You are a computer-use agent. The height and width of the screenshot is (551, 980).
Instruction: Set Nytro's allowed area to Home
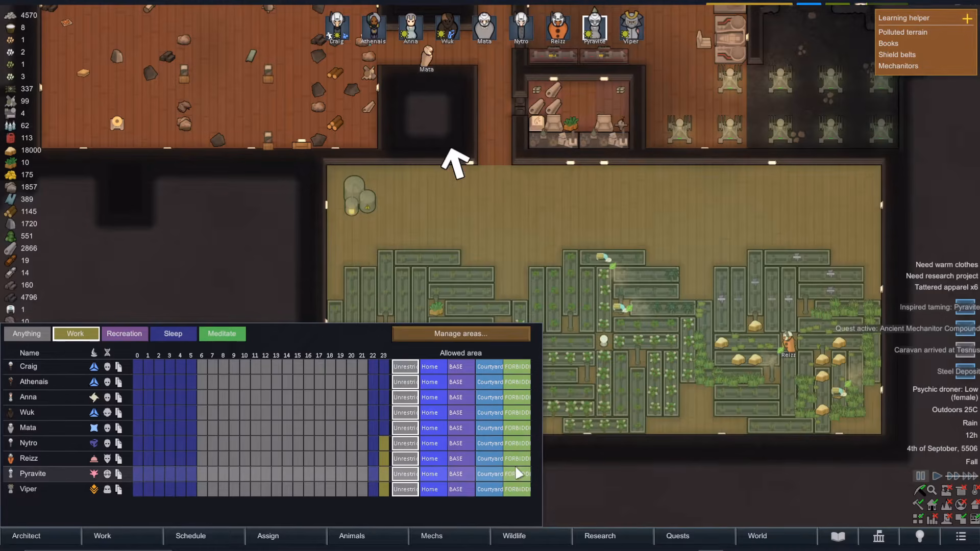tap(433, 443)
